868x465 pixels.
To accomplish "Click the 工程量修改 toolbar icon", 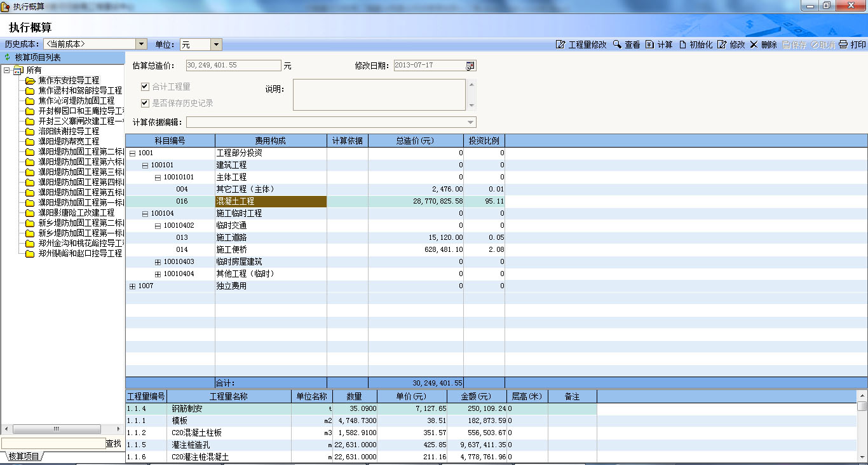I will pos(560,45).
